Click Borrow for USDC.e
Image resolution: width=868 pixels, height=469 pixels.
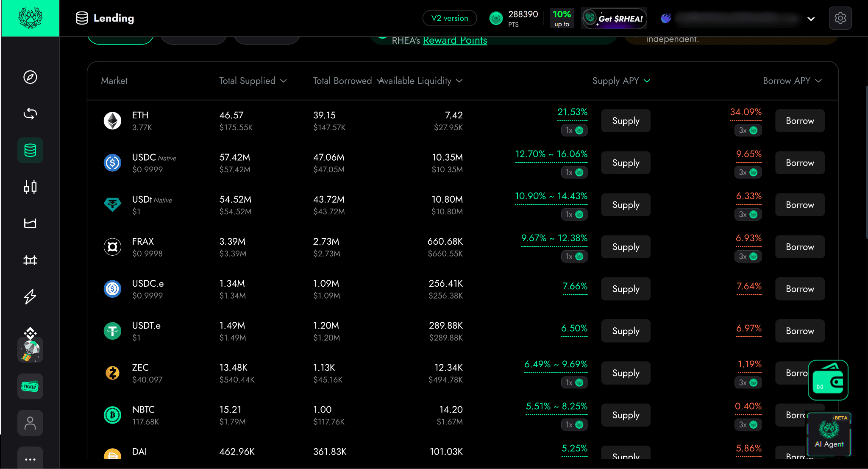[800, 289]
